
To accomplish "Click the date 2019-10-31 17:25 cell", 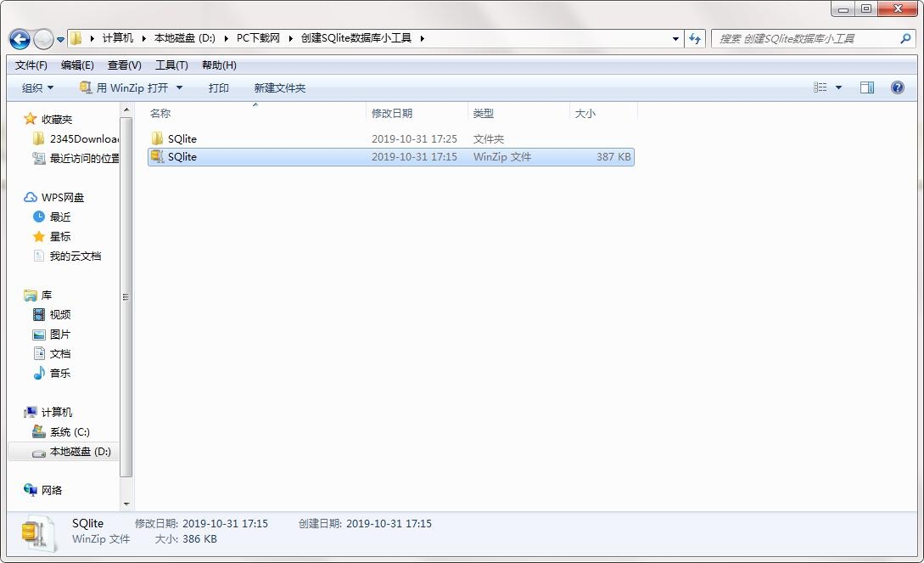I will [414, 139].
